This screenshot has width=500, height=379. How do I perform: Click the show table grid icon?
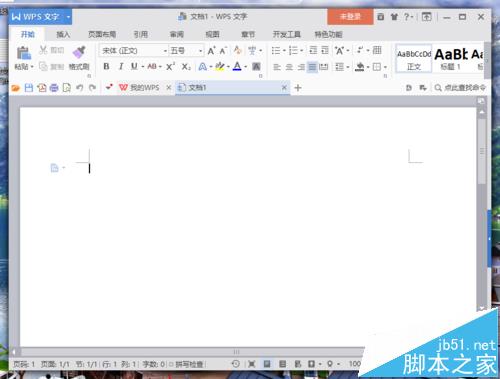coord(377,50)
